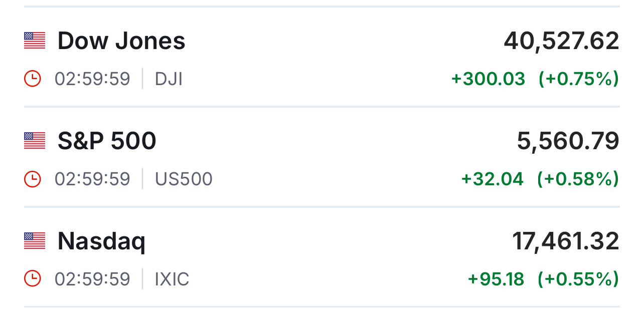Click the red clock icon in Nasdaq row
The height and width of the screenshot is (316, 644).
[x=33, y=279]
